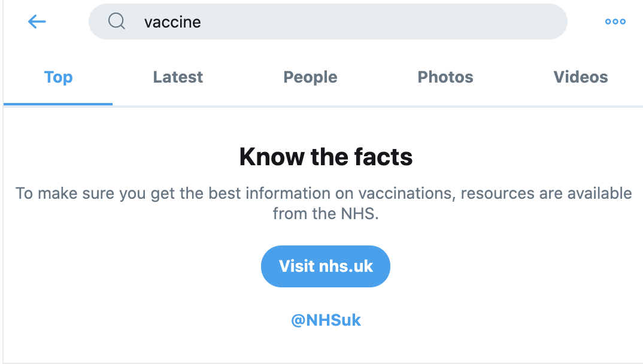
Task: Click the word 'facts' in the heading
Action: pos(386,157)
